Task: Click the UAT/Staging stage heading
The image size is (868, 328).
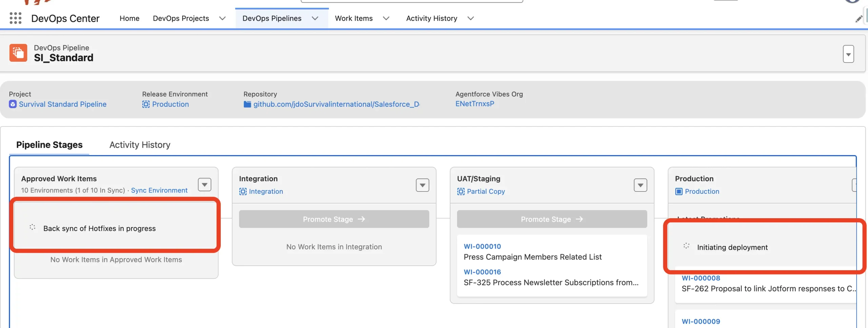Action: [478, 179]
